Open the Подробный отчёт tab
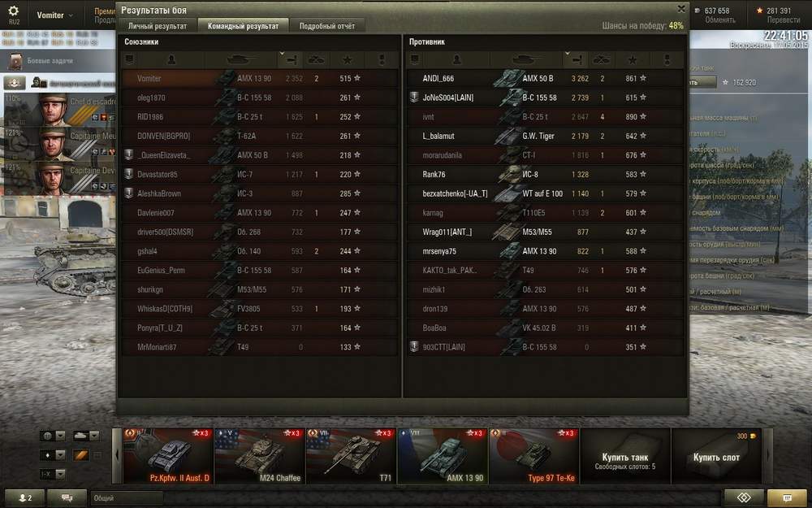The height and width of the screenshot is (508, 812). pyautogui.click(x=326, y=25)
